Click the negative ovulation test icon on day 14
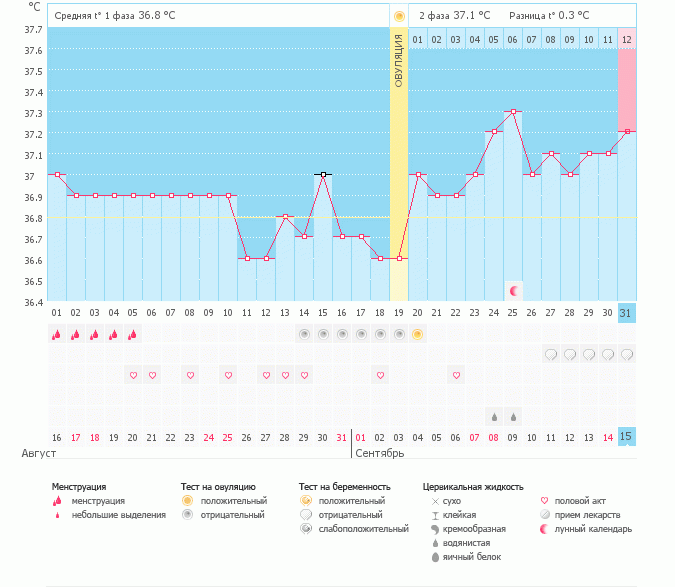675x587 pixels. click(x=304, y=334)
